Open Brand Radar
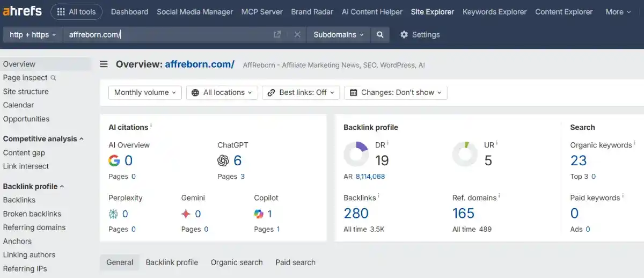This screenshot has height=278, width=644. 312,12
